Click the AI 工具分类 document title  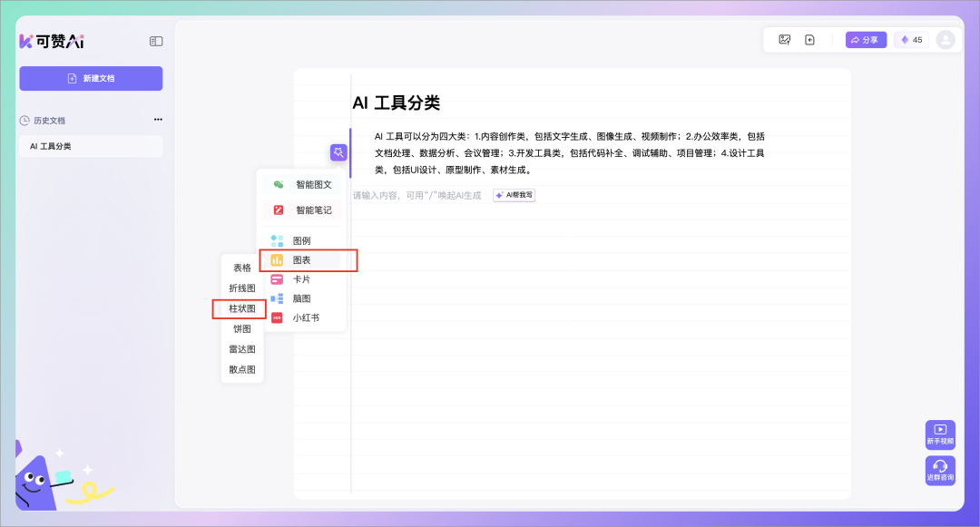(397, 103)
